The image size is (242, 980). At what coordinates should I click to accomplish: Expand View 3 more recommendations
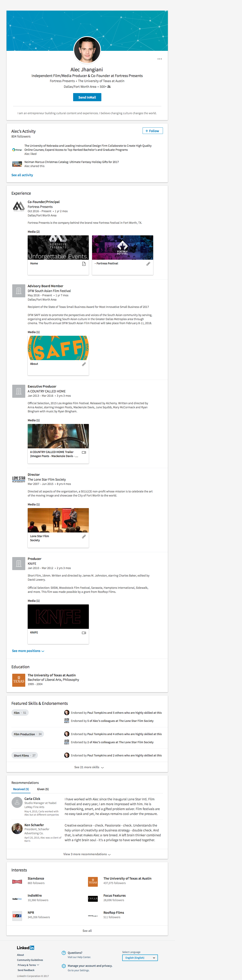tap(87, 854)
